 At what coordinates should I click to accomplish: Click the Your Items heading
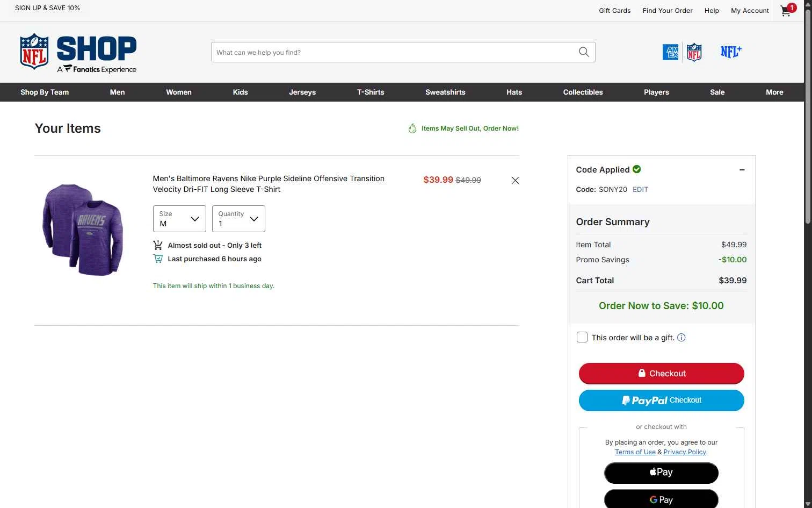pos(68,128)
